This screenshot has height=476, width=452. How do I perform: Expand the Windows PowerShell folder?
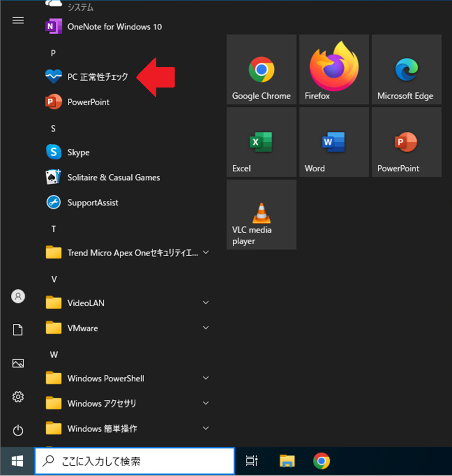[x=206, y=378]
